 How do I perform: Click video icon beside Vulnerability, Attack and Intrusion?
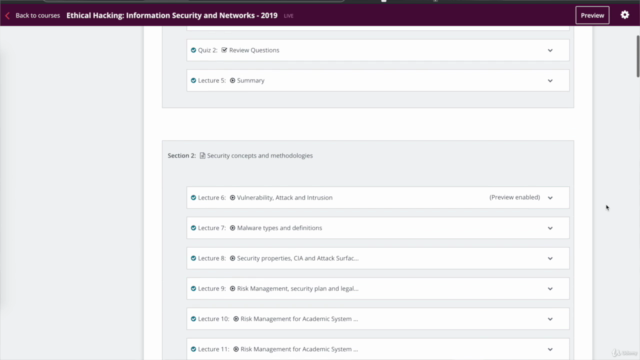[232, 198]
